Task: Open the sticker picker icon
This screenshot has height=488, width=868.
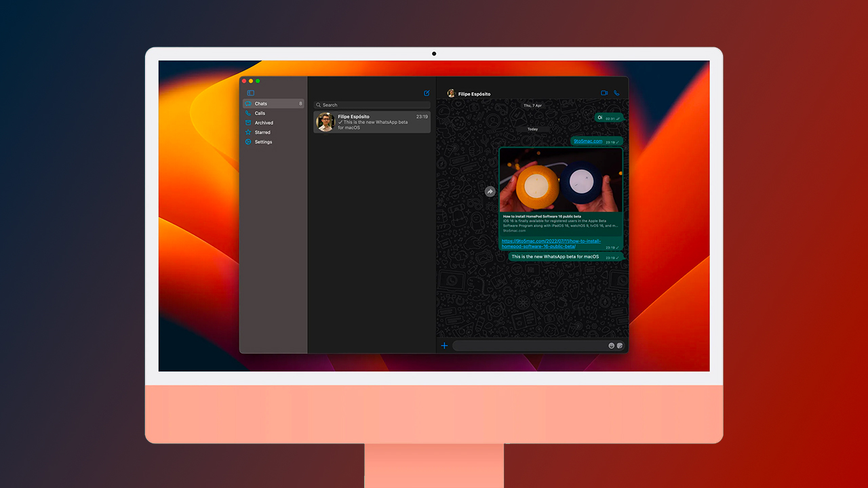Action: point(620,346)
